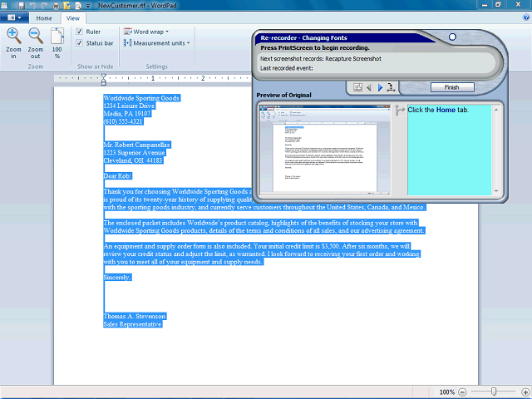The image size is (532, 399).
Task: Click the '1223 Superior Avenue' line
Action: point(134,153)
